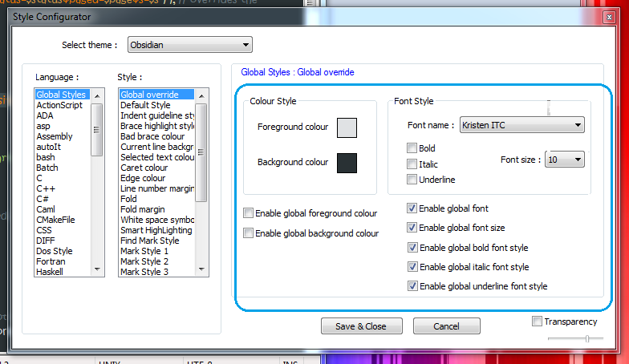Tick the Transparency checkbox
Image resolution: width=629 pixels, height=364 pixels.
(x=537, y=321)
